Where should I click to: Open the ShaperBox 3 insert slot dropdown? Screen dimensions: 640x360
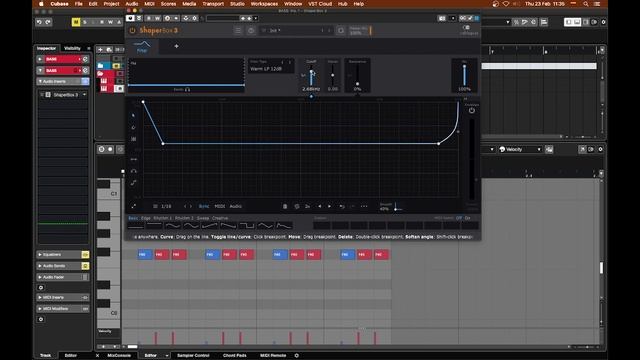[84, 95]
